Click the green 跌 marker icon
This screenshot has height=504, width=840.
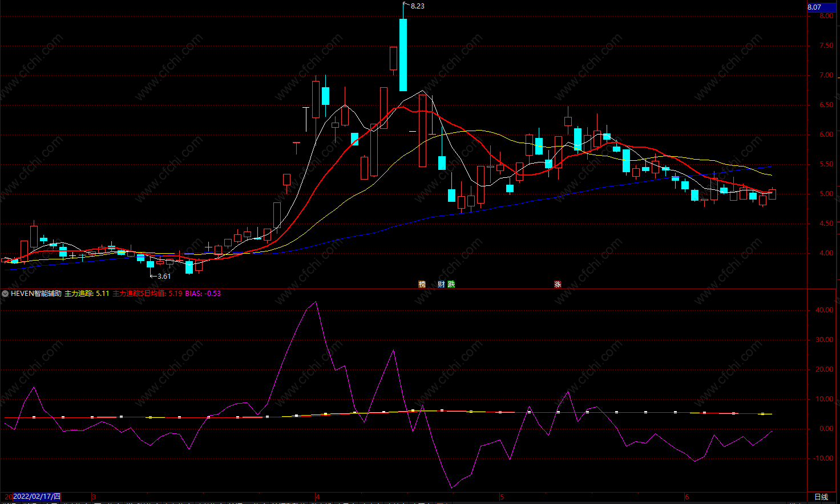click(x=451, y=284)
